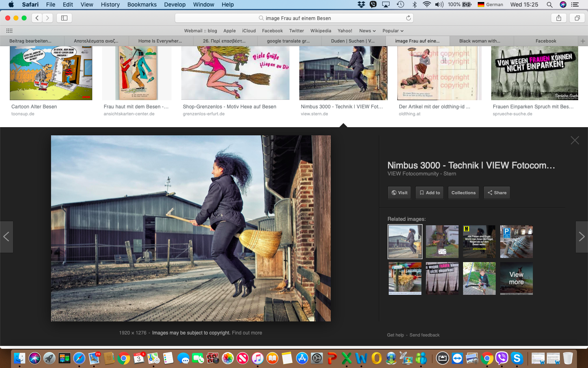Reload the page with the refresh icon

point(408,18)
